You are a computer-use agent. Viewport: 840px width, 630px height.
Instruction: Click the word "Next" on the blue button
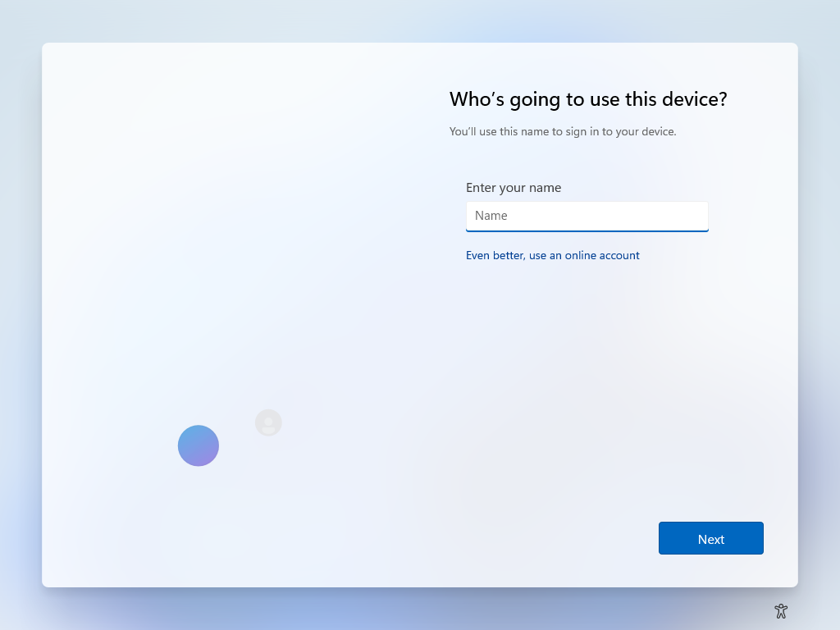pos(711,539)
